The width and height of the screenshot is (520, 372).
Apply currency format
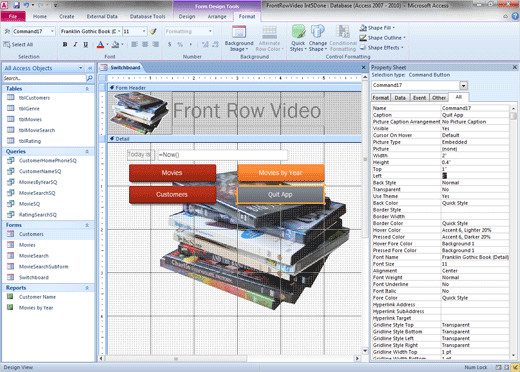169,44
